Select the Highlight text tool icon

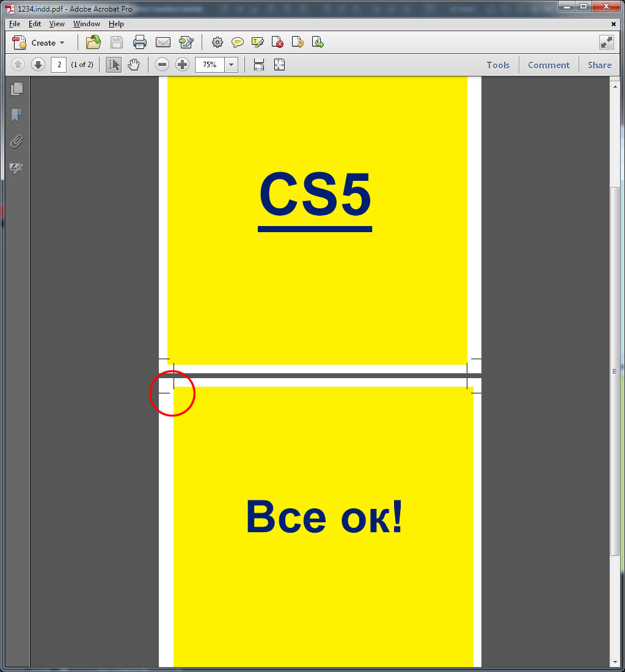click(x=257, y=42)
